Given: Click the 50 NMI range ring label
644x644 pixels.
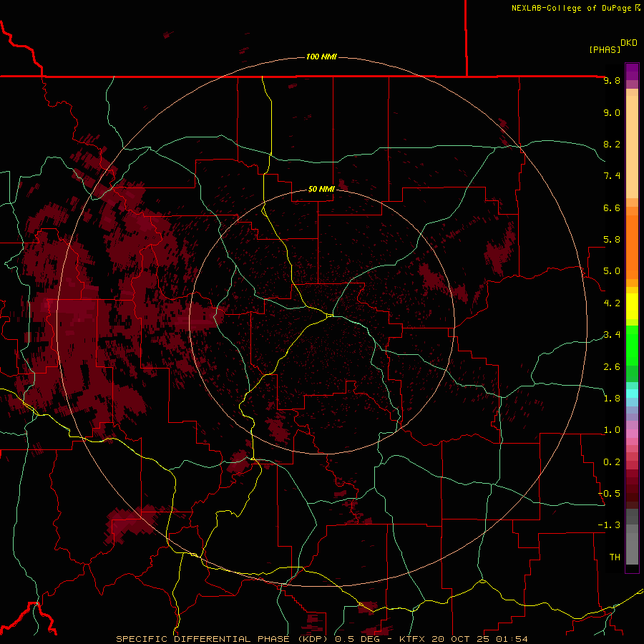Looking at the screenshot, I should (x=321, y=189).
